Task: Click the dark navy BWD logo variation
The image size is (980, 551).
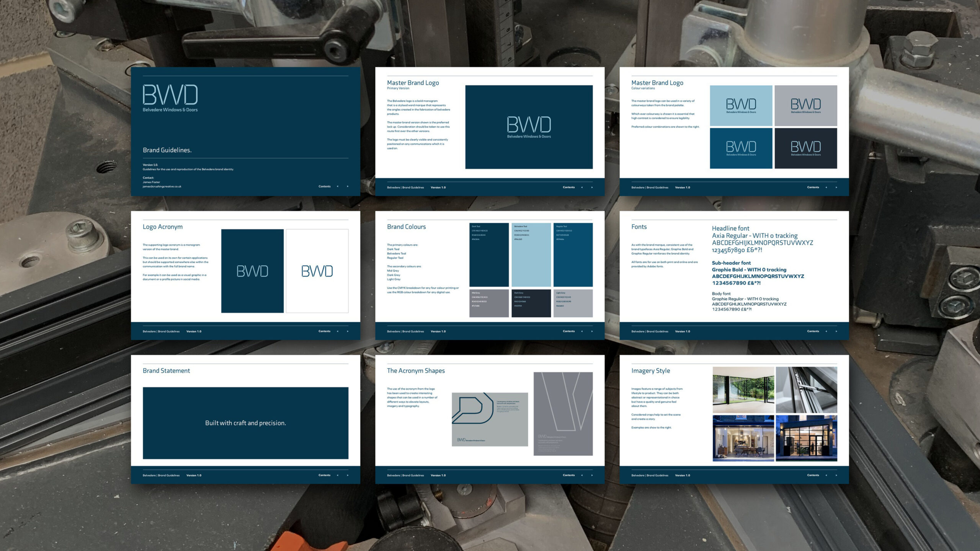Action: [x=806, y=148]
